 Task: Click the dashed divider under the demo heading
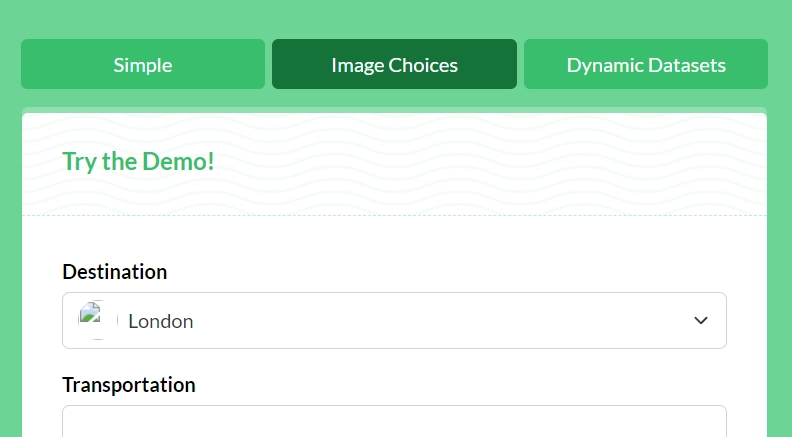(x=394, y=215)
